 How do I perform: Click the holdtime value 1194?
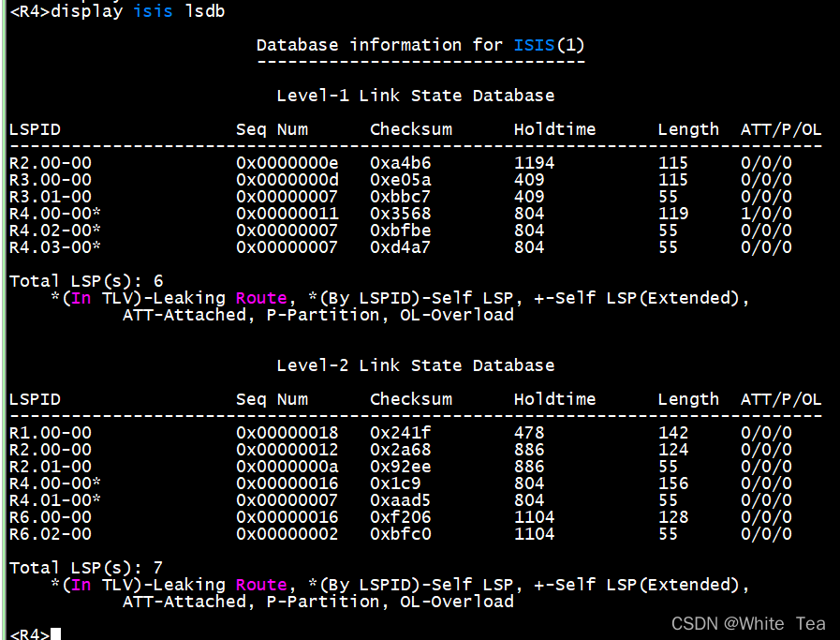click(534, 163)
